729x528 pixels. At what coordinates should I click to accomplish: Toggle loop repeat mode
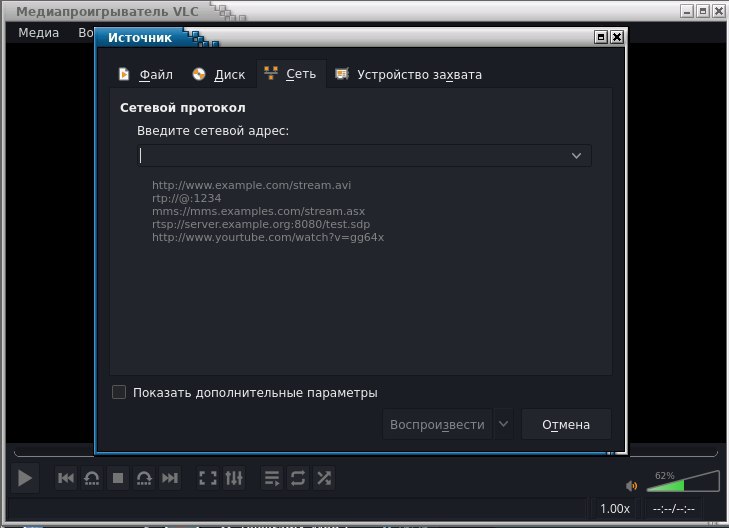tap(298, 478)
